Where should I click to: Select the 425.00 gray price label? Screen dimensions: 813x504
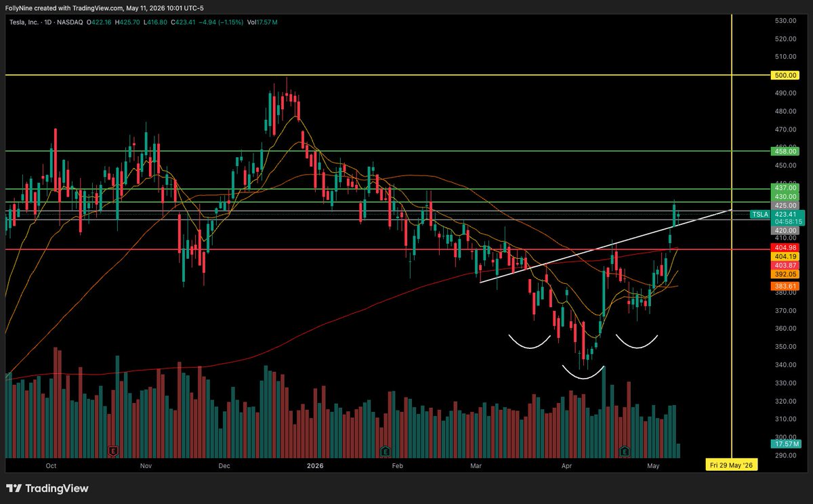click(x=785, y=205)
